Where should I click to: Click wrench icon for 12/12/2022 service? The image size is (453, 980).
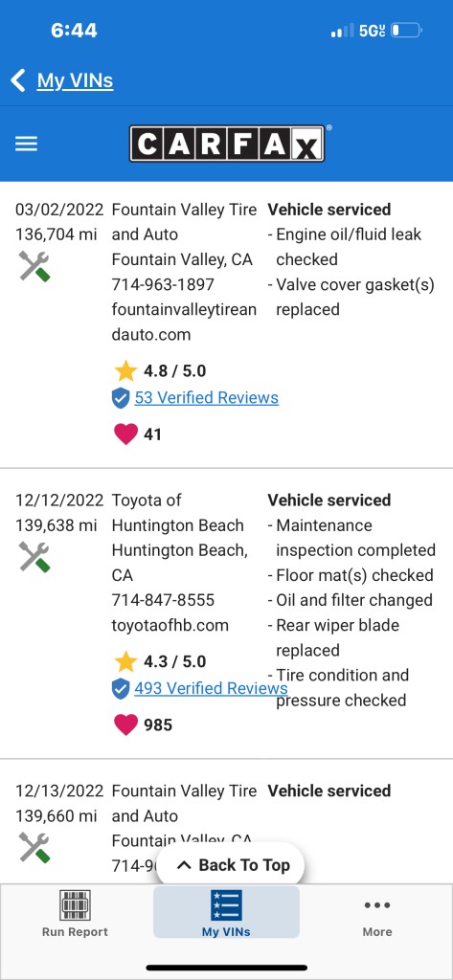[34, 557]
